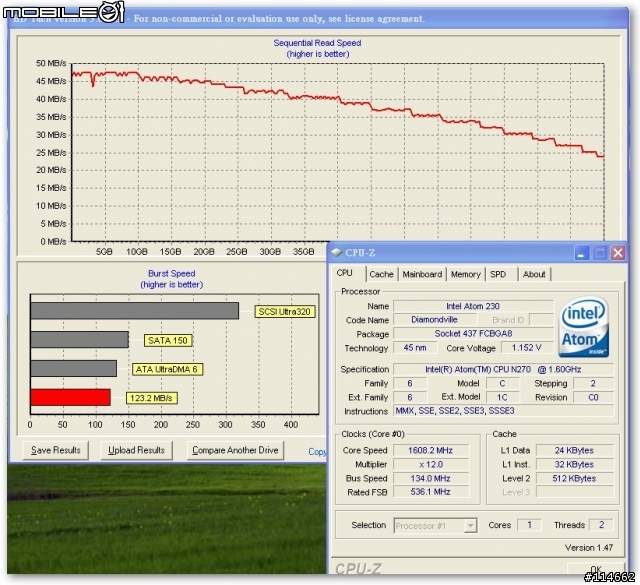Image resolution: width=640 pixels, height=585 pixels.
Task: Select the CPU tab in CPU-Z
Action: [x=345, y=273]
